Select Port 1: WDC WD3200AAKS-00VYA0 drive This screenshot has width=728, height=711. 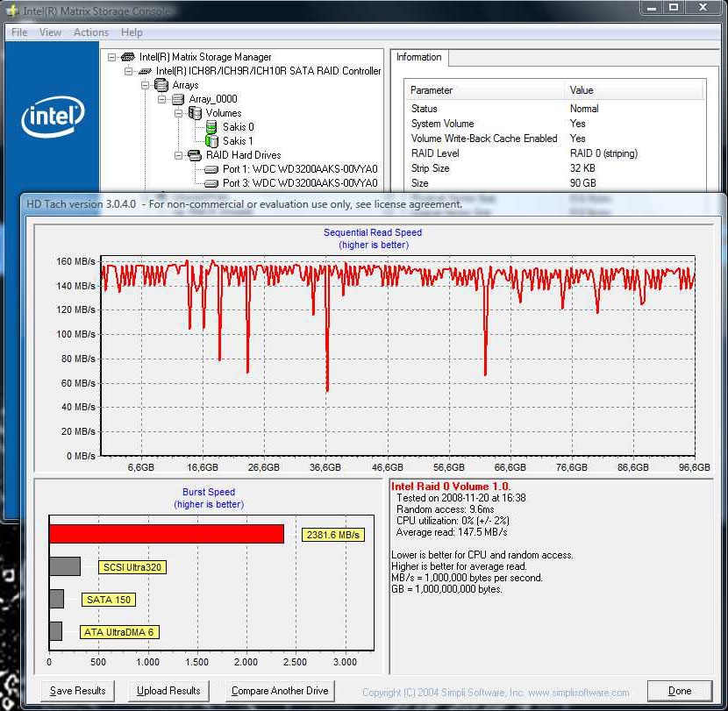300,169
